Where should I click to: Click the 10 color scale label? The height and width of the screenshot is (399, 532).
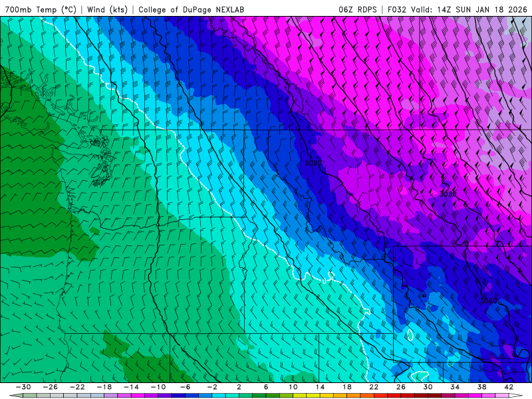pyautogui.click(x=293, y=387)
